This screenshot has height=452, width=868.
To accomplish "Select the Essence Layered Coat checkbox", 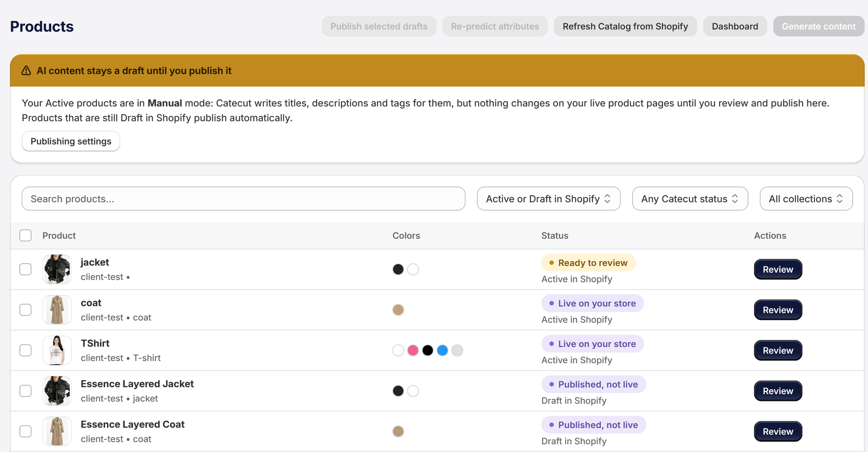I will click(26, 431).
